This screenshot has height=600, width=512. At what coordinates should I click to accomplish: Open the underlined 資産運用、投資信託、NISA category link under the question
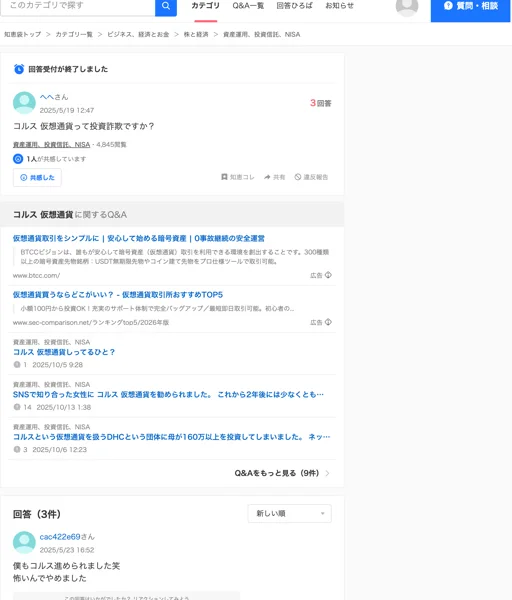(51, 145)
